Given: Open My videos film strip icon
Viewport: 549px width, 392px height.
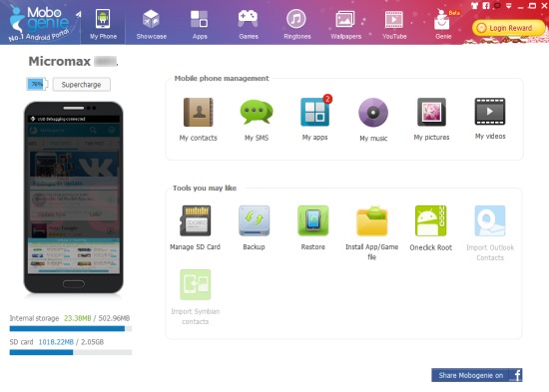Looking at the screenshot, I should click(x=490, y=112).
